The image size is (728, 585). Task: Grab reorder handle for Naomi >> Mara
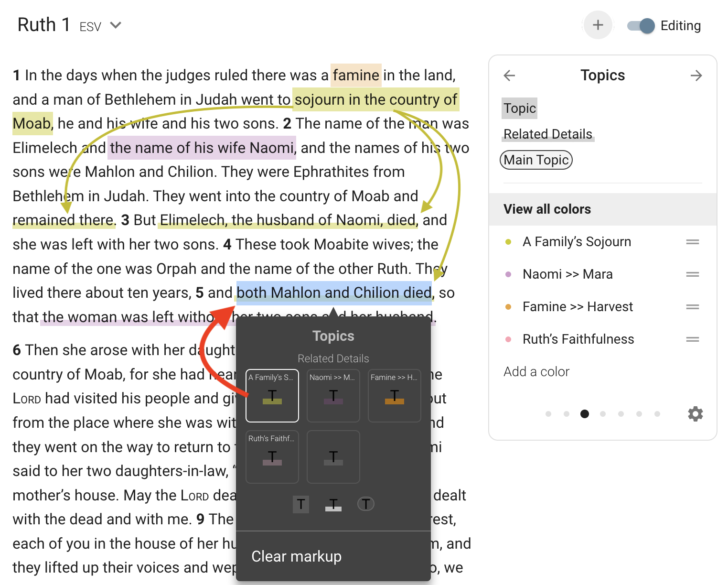coord(693,274)
